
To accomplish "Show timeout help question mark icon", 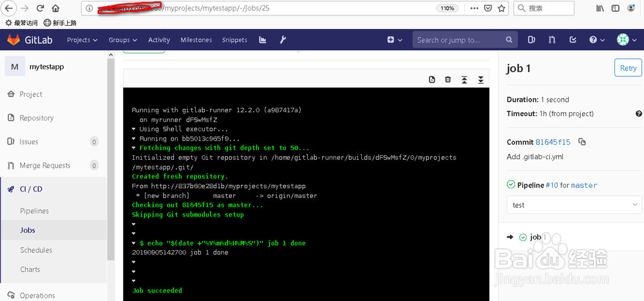I will pyautogui.click(x=639, y=113).
